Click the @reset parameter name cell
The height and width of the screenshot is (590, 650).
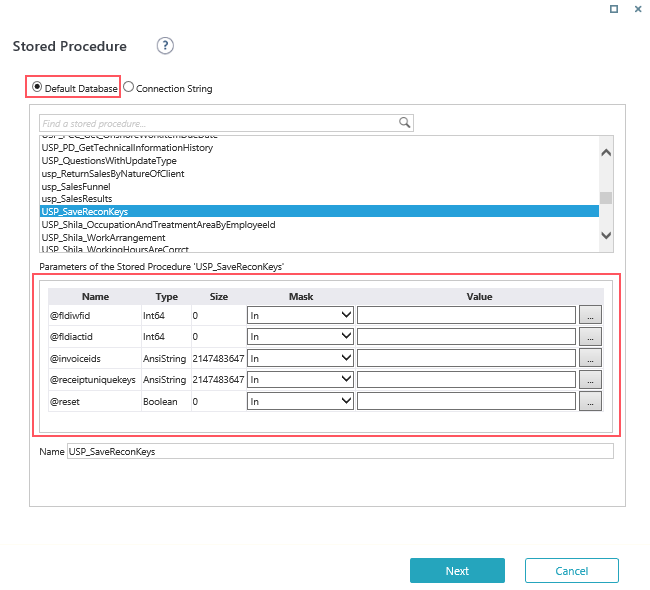pyautogui.click(x=95, y=402)
